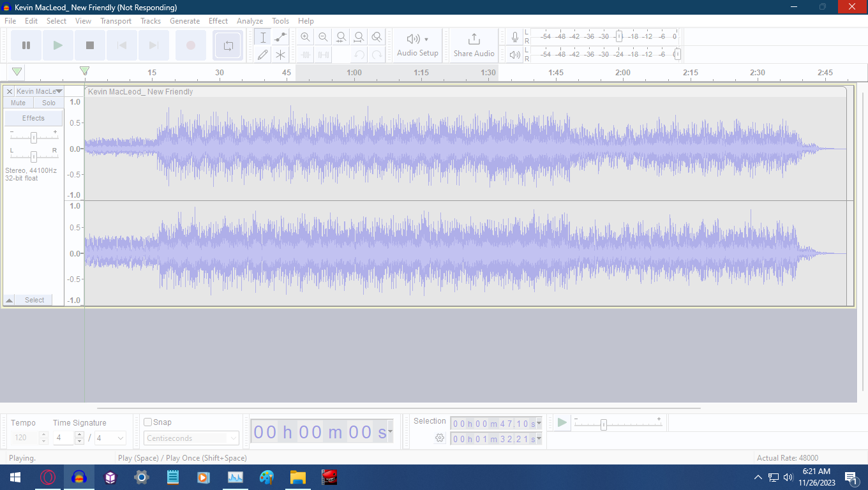Open the Generate menu

click(x=185, y=20)
